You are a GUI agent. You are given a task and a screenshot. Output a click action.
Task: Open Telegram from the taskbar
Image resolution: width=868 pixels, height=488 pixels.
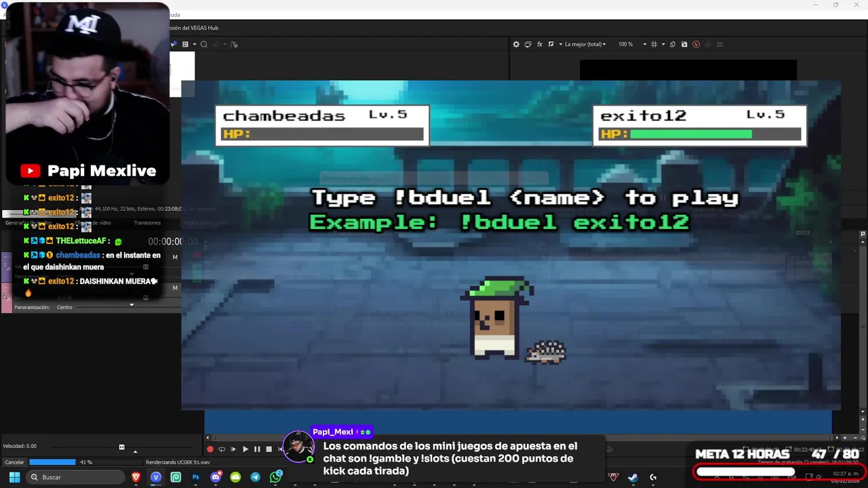click(x=255, y=477)
